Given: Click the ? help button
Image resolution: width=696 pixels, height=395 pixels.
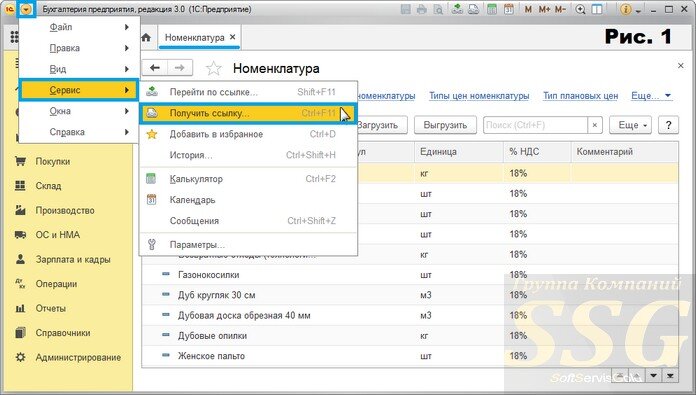Looking at the screenshot, I should [x=668, y=125].
